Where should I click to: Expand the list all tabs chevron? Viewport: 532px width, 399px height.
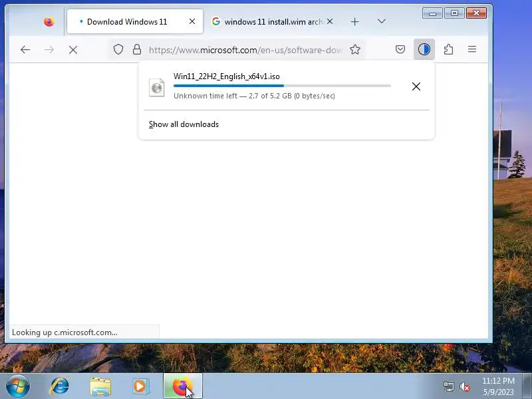(x=381, y=21)
